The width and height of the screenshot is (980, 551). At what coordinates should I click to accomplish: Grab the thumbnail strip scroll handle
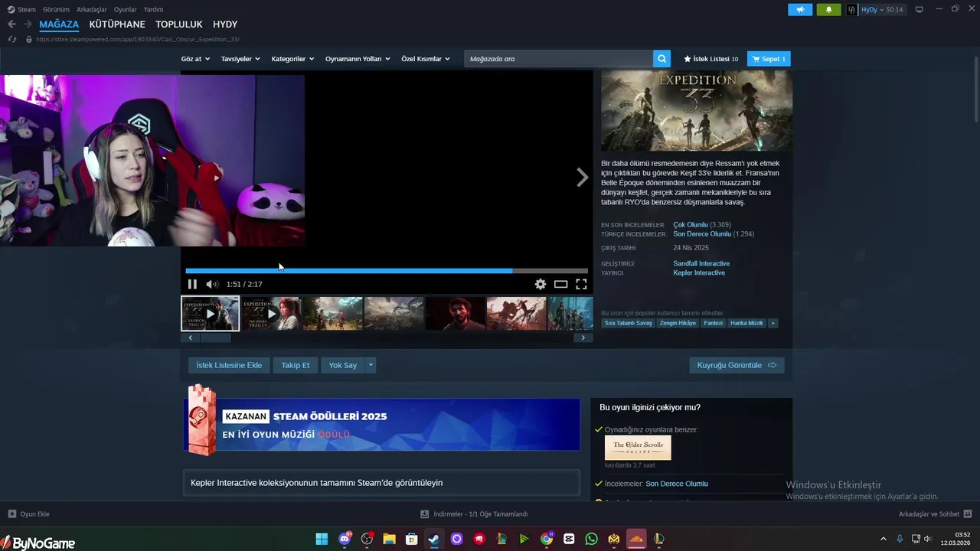click(x=215, y=337)
